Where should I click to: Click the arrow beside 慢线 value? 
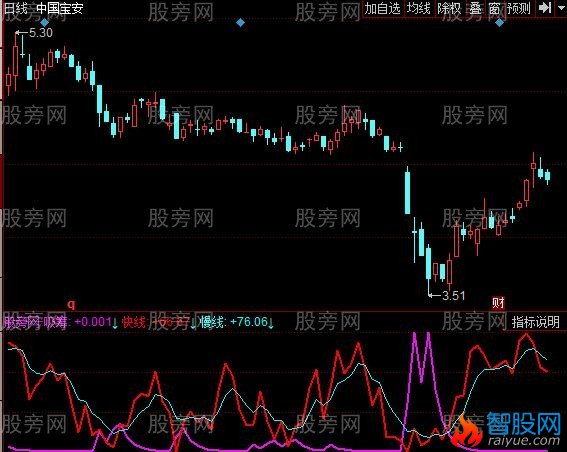pyautogui.click(x=270, y=323)
